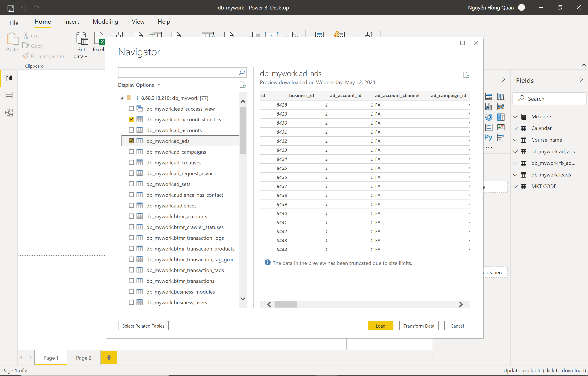Switch to Page 2 tab
Image resolution: width=588 pixels, height=376 pixels.
(83, 358)
